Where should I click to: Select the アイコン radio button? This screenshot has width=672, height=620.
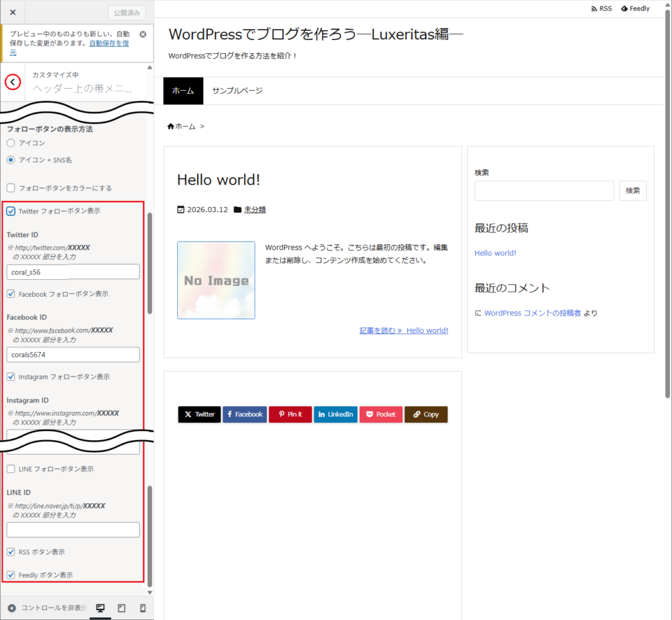pos(10,143)
